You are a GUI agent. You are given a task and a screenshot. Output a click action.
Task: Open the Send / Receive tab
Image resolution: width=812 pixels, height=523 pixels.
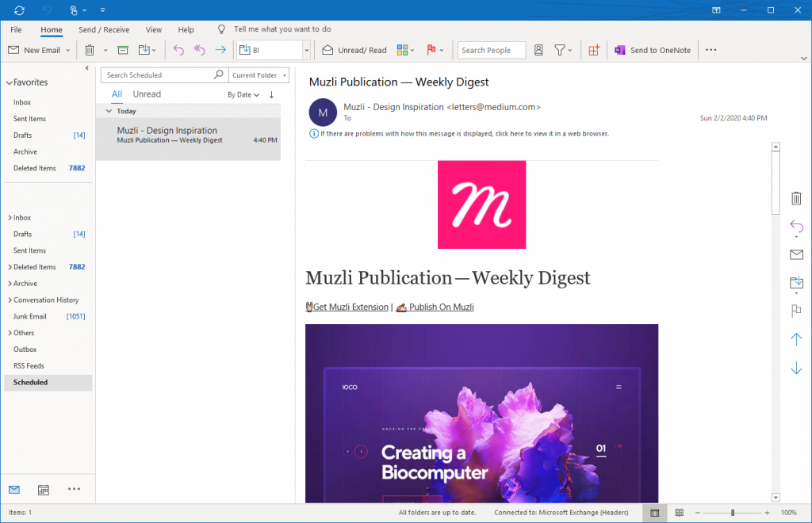click(104, 29)
